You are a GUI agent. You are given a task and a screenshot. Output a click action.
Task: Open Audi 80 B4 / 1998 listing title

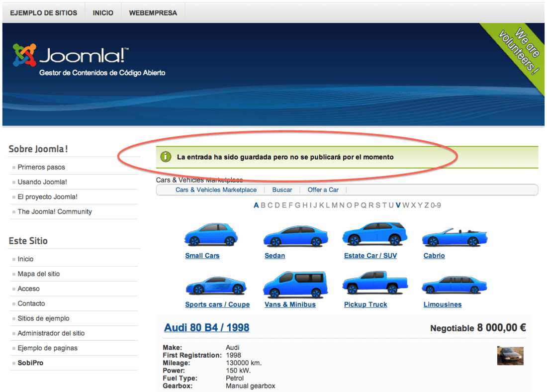point(207,327)
